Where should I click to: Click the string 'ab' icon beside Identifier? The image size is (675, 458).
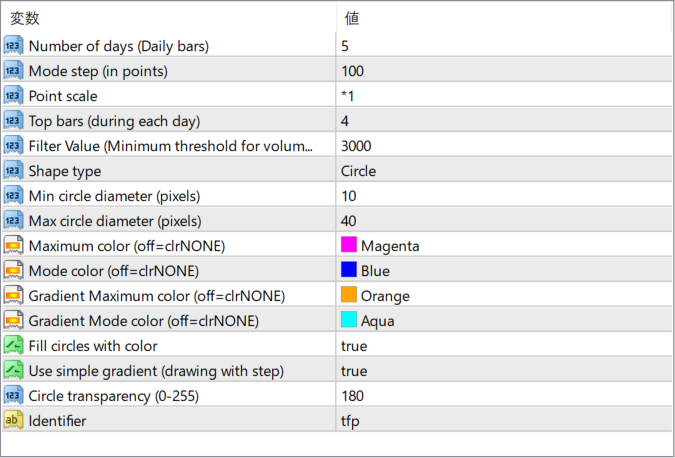tap(14, 421)
